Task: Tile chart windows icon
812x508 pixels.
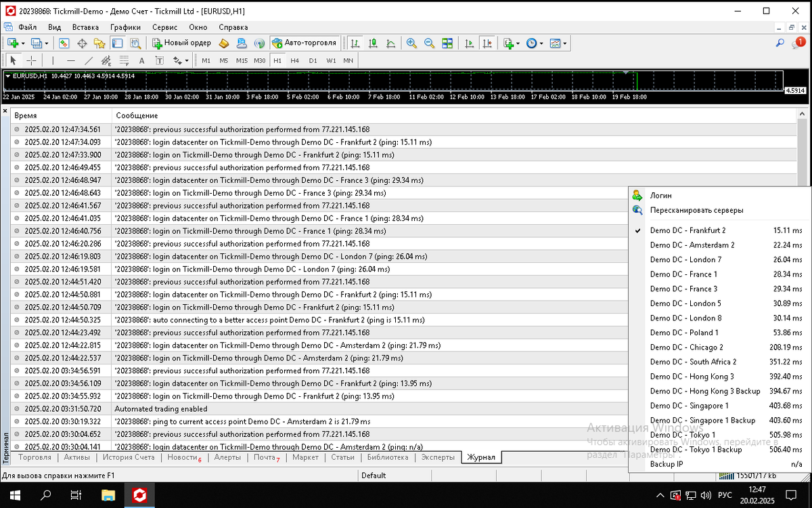Action: click(447, 43)
